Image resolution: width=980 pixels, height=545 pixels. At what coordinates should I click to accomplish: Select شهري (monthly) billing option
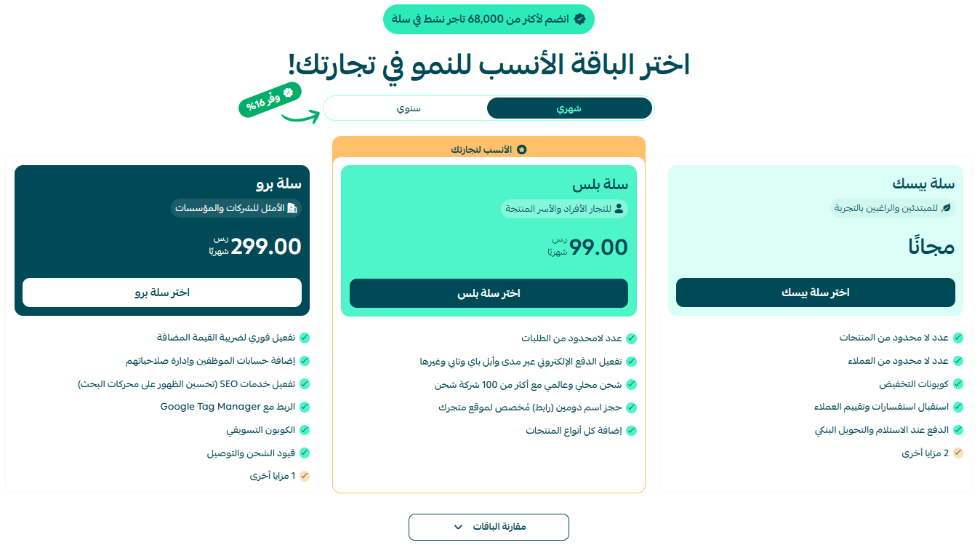[x=569, y=108]
